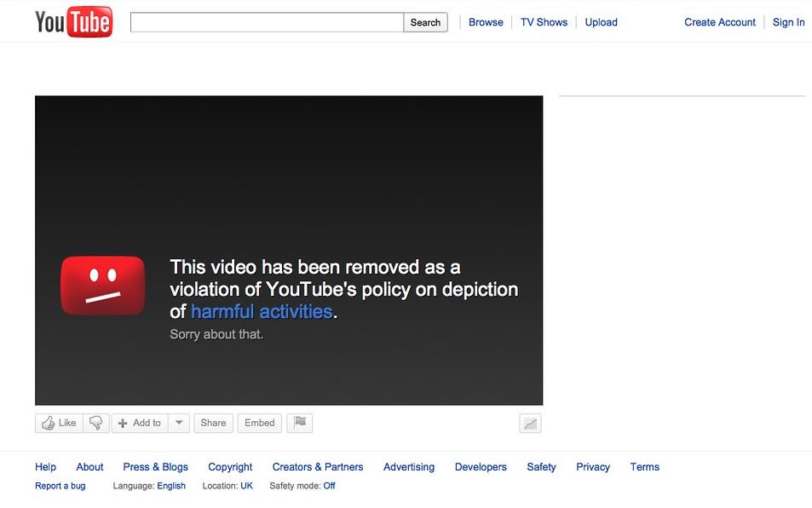The height and width of the screenshot is (508, 812).
Task: Focus the search input field
Action: [267, 22]
